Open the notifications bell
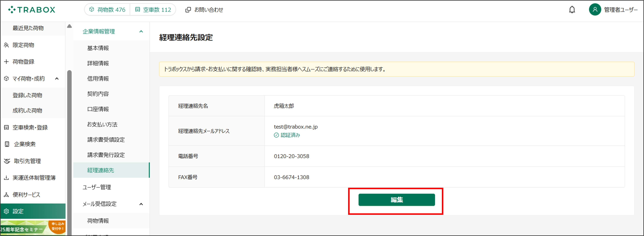The image size is (644, 236). pos(572,10)
